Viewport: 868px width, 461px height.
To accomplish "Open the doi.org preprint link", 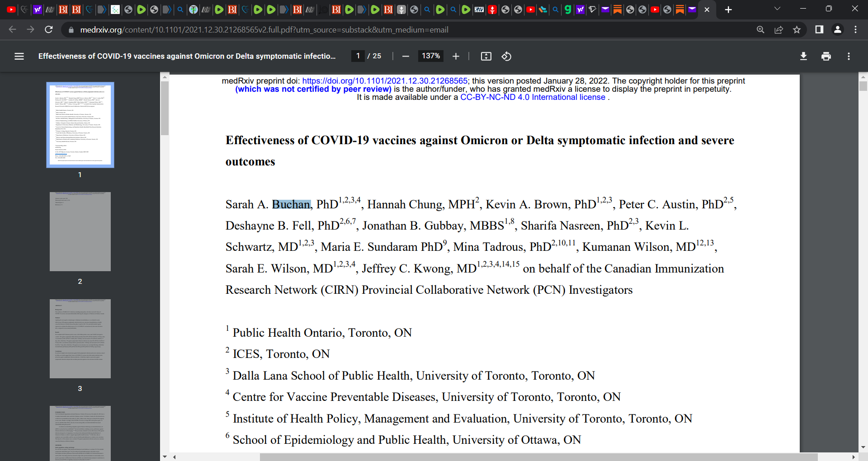I will (385, 81).
